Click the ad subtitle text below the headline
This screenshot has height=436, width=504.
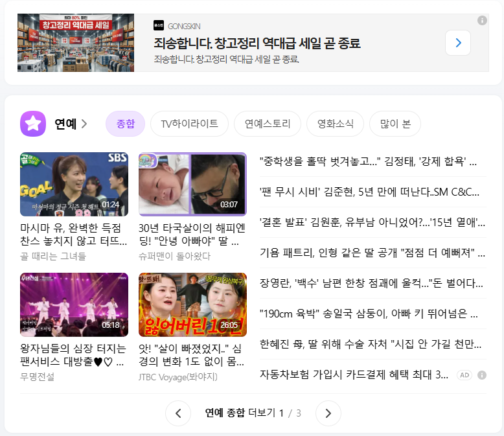tap(226, 59)
